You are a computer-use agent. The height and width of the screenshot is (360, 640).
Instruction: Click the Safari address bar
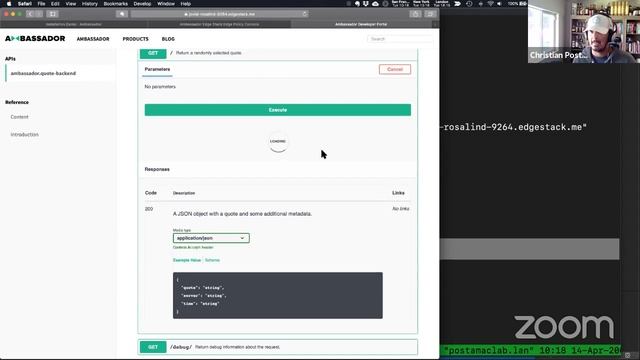(220, 14)
